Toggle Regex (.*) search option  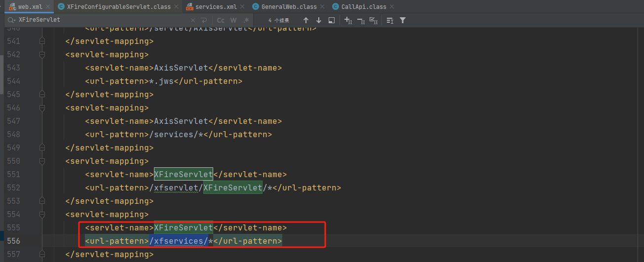coord(245,20)
